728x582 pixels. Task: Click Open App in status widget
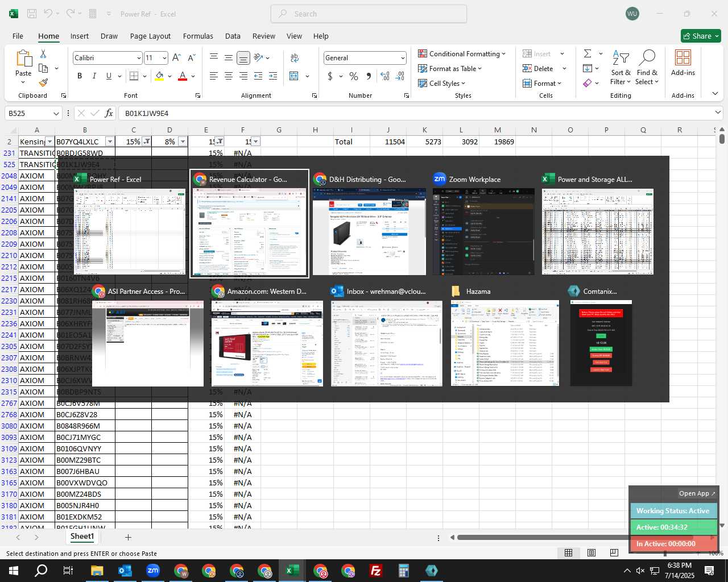tap(697, 493)
